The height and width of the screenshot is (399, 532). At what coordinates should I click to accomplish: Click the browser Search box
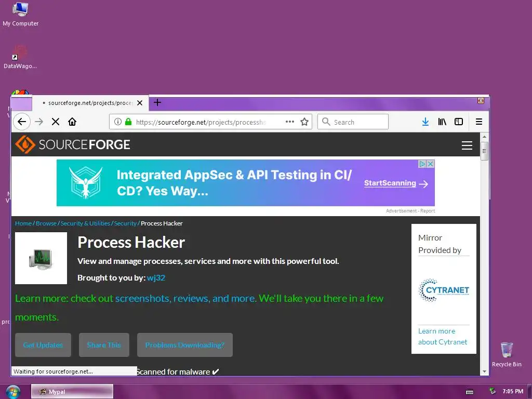353,122
